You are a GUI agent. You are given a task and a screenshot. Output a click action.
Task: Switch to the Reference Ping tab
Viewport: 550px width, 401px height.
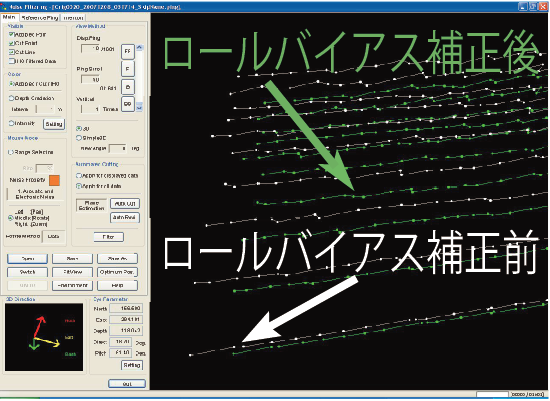(x=39, y=18)
